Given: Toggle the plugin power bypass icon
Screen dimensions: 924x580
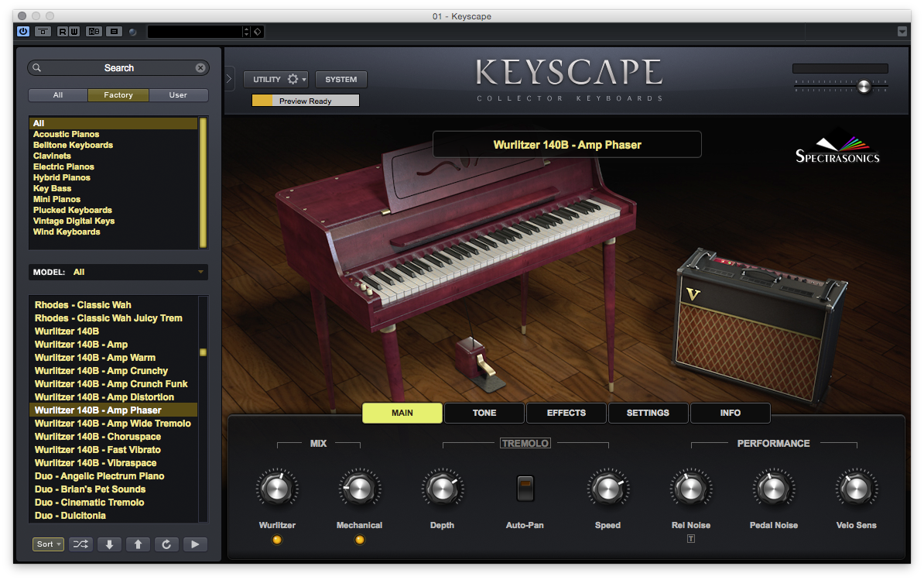Looking at the screenshot, I should click(x=23, y=31).
